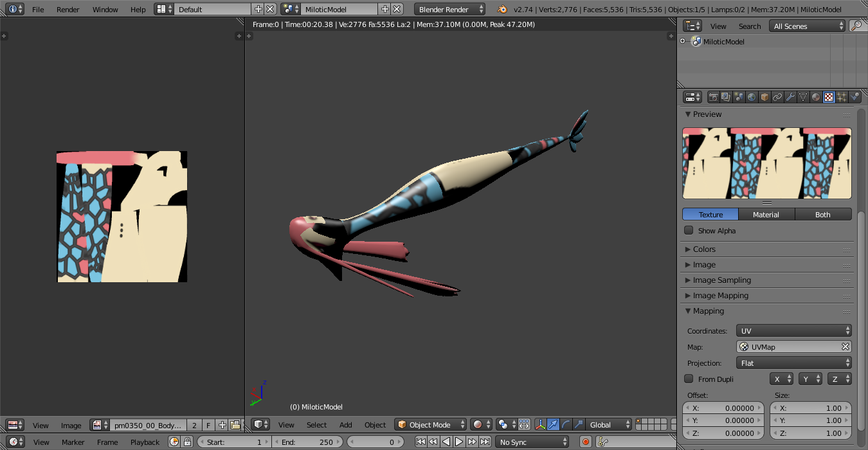The width and height of the screenshot is (868, 450).
Task: Click the record auto-keyframe button
Action: click(585, 442)
